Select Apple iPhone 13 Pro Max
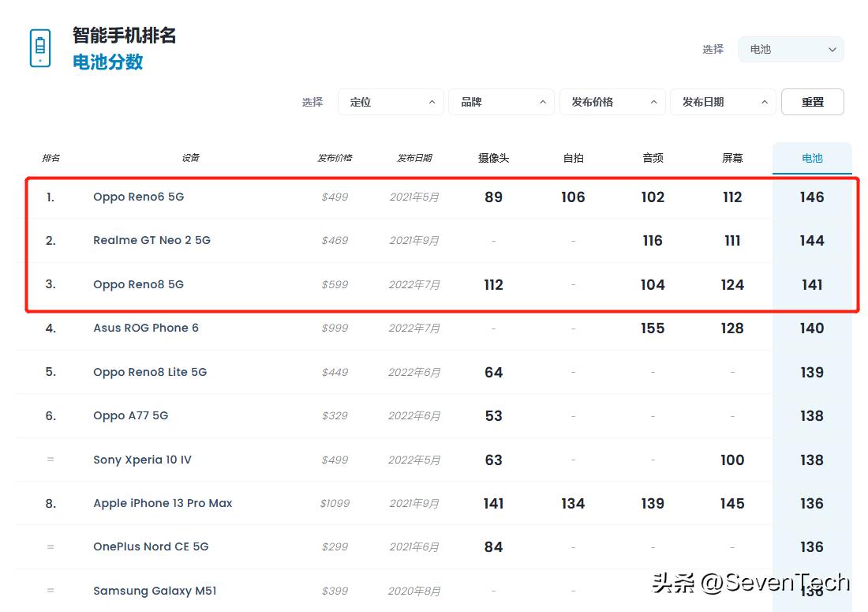The height and width of the screenshot is (612, 868). [163, 503]
